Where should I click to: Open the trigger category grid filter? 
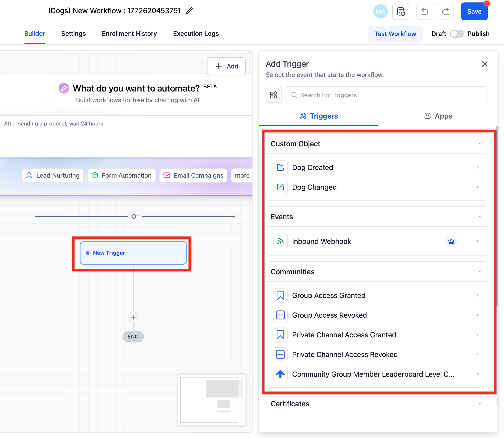point(274,95)
